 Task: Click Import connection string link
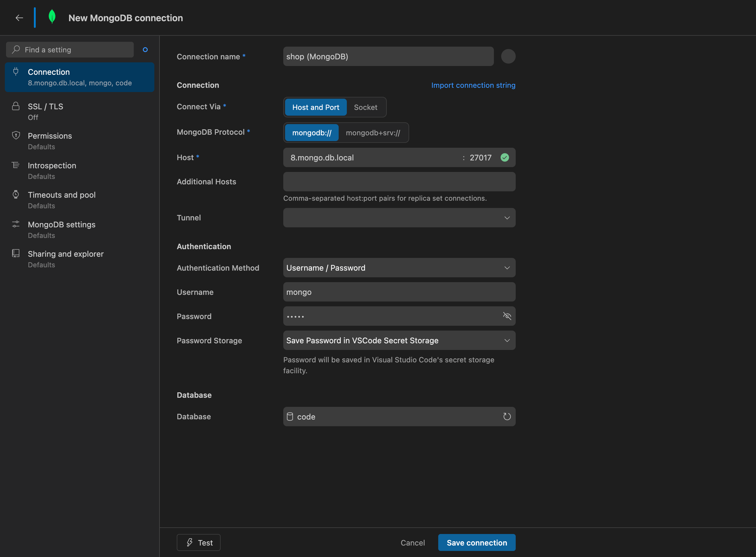pos(473,85)
